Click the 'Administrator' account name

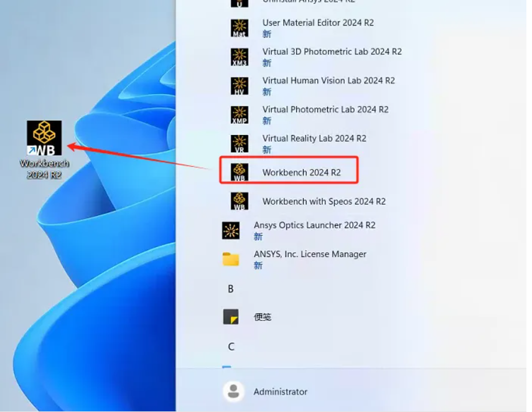click(x=280, y=391)
